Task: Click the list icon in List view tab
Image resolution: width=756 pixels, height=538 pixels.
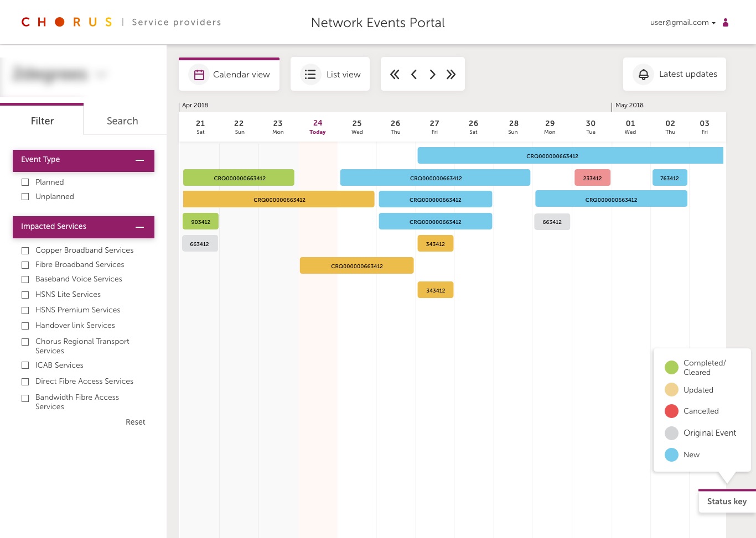Action: pos(310,74)
